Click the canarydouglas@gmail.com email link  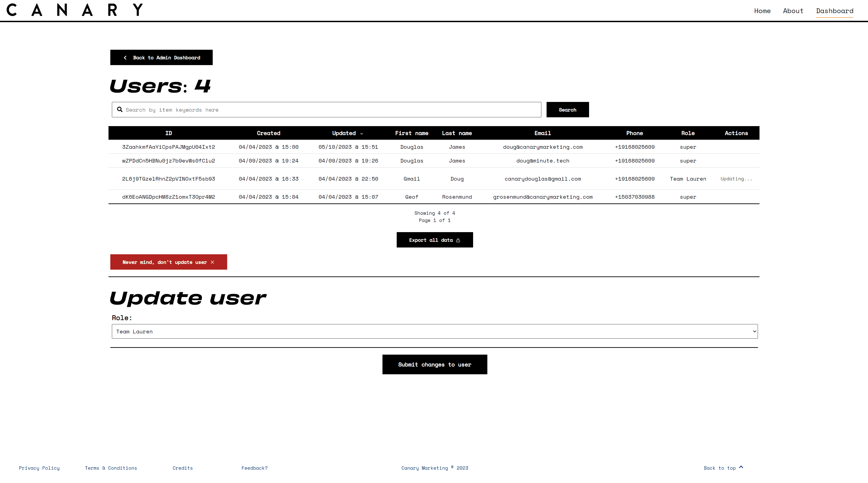[x=541, y=179]
